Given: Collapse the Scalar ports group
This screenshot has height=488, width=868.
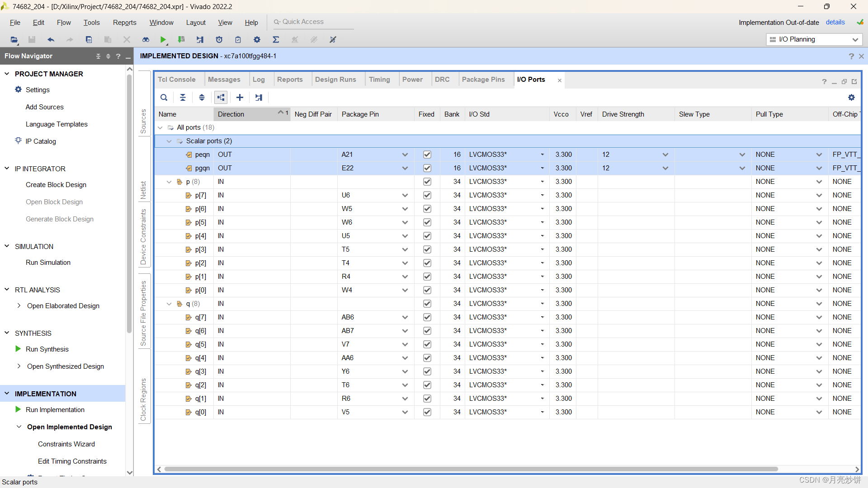Looking at the screenshot, I should tap(169, 141).
